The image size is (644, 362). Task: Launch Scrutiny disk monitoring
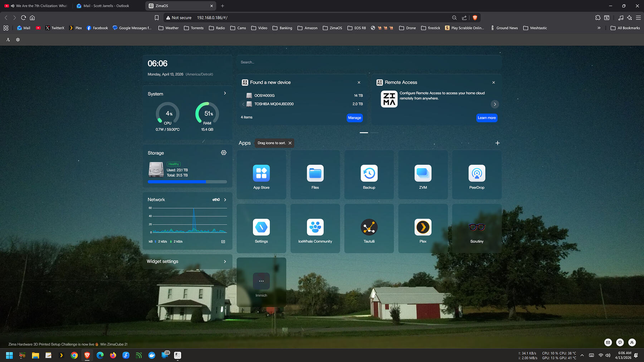click(477, 229)
